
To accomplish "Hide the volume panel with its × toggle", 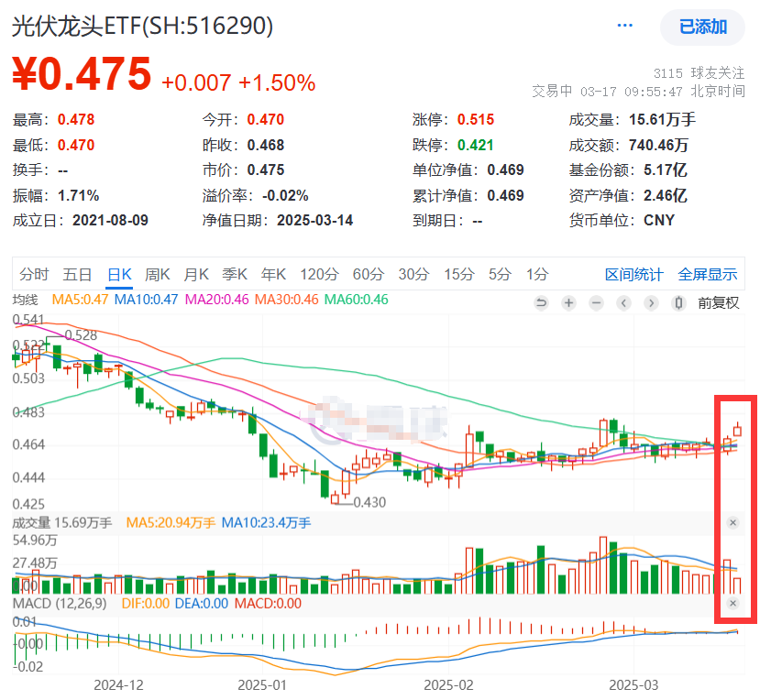I will pos(732,522).
